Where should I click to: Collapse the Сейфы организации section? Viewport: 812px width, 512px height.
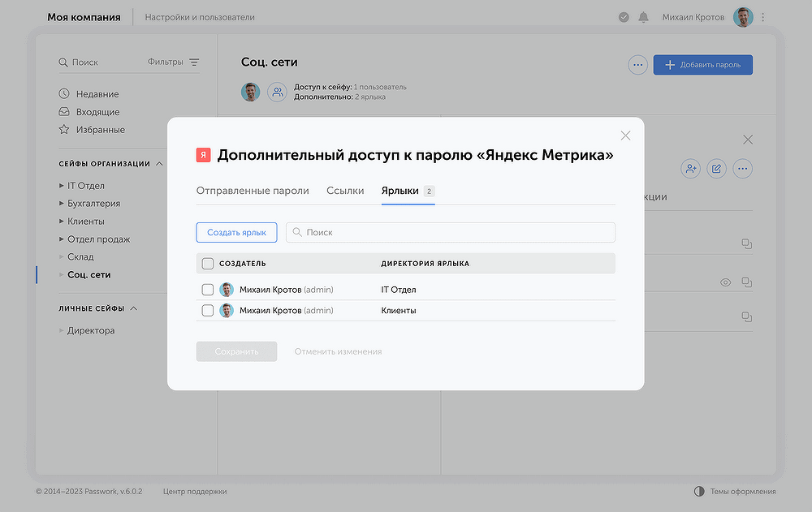(159, 164)
